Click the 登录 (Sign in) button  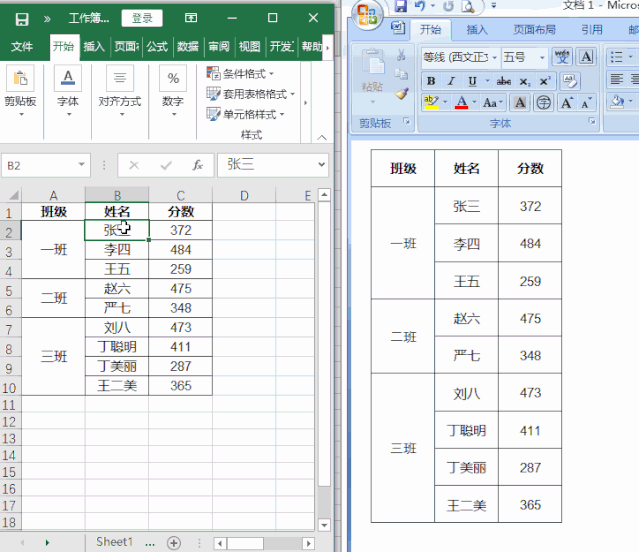[142, 18]
